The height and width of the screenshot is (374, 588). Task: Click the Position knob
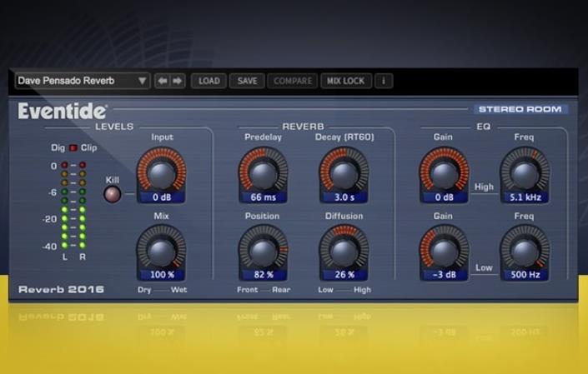(x=264, y=252)
